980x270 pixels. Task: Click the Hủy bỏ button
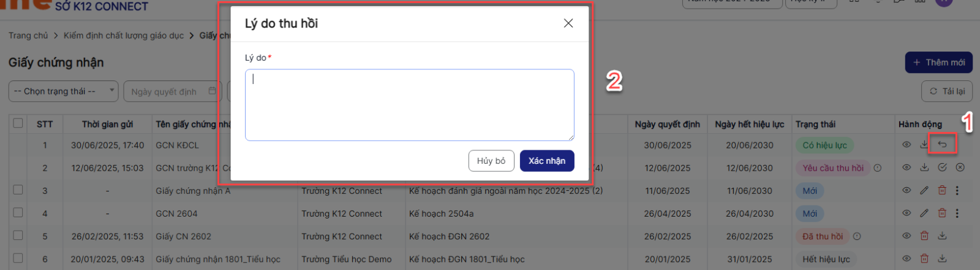click(491, 161)
